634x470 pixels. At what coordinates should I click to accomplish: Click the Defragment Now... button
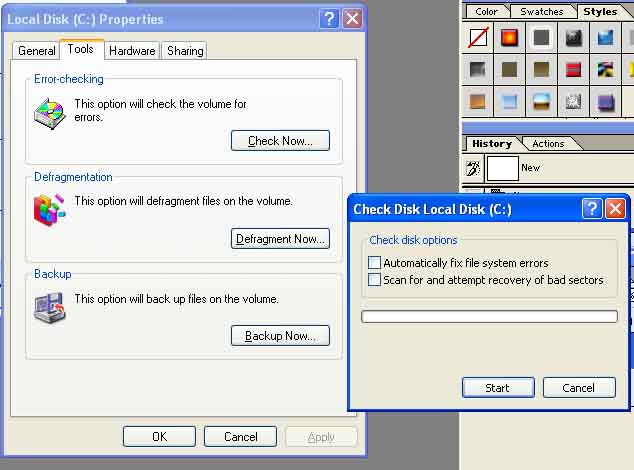(280, 239)
